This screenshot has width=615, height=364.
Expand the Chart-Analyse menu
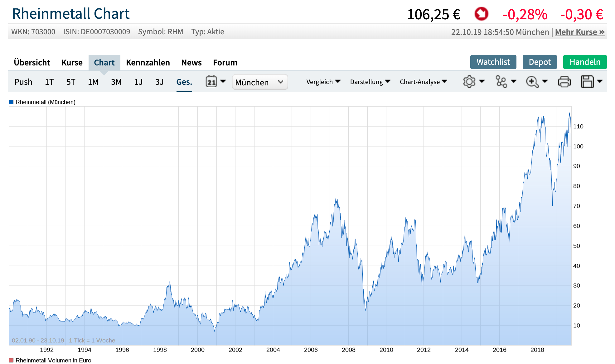(424, 82)
